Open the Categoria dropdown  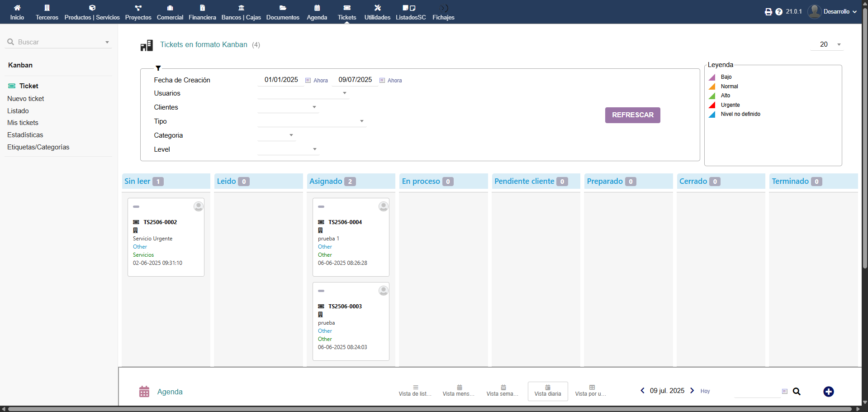tap(277, 135)
